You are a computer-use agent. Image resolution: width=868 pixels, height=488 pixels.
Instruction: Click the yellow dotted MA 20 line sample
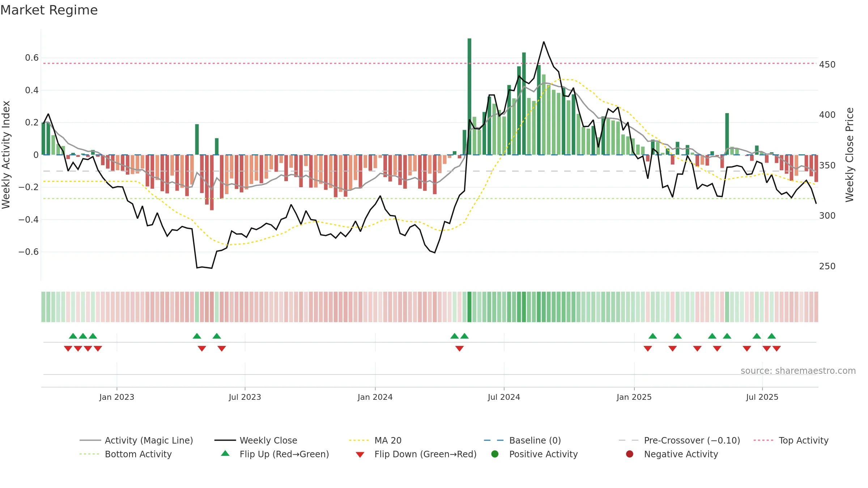[x=359, y=440]
